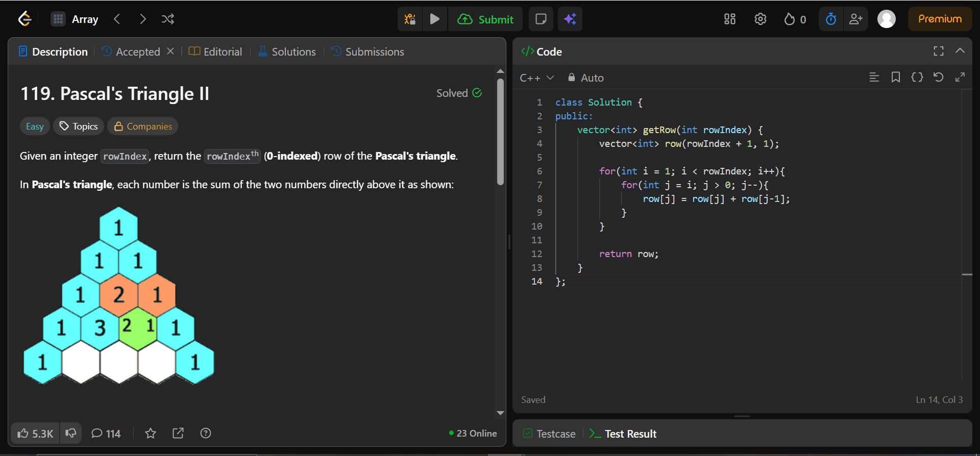
Task: Open the C++ language dropdown
Action: click(536, 78)
